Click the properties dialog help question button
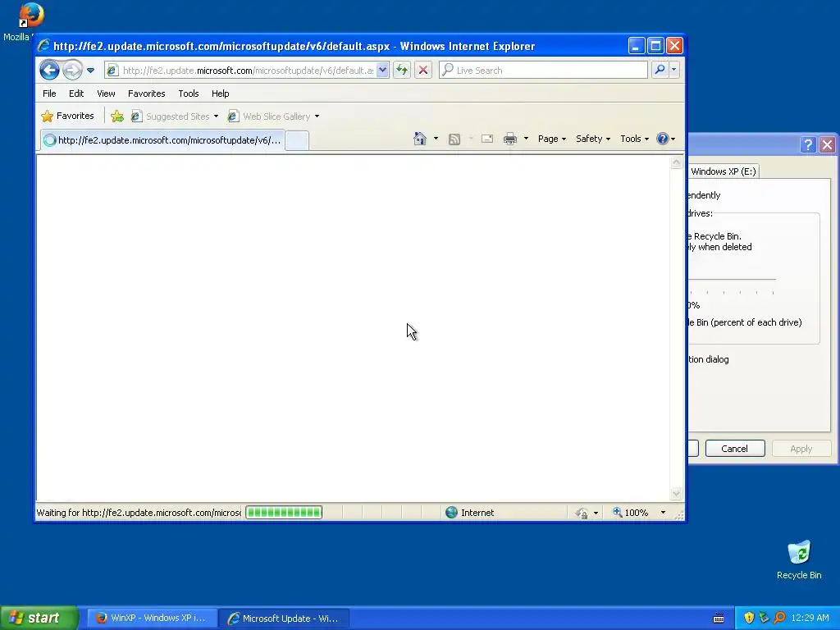 (x=808, y=144)
